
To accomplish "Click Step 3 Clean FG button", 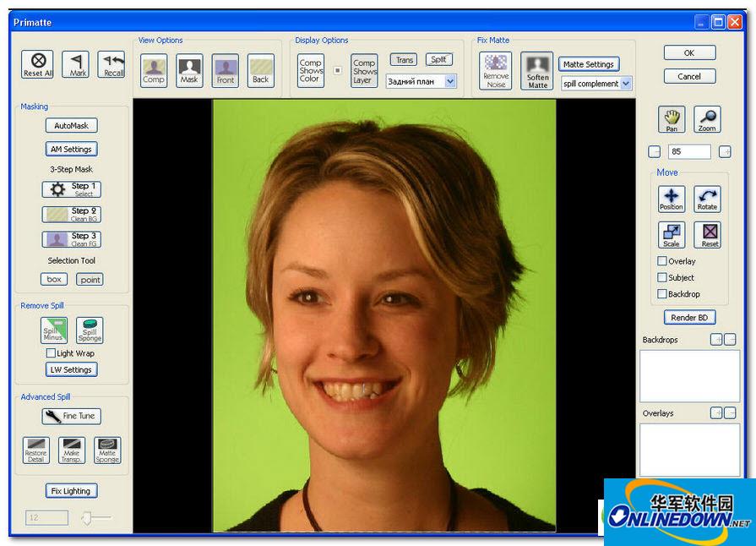I will (71, 240).
